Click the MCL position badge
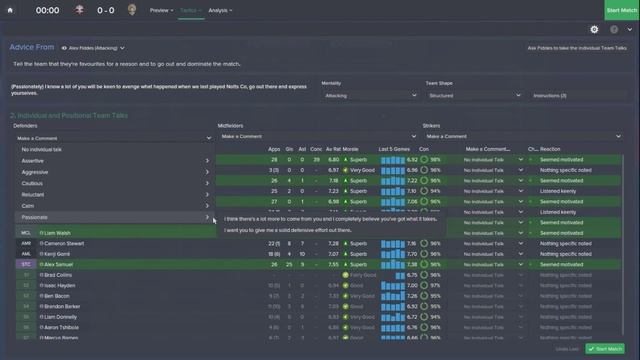Image resolution: width=640 pixels, height=360 pixels. (26, 233)
